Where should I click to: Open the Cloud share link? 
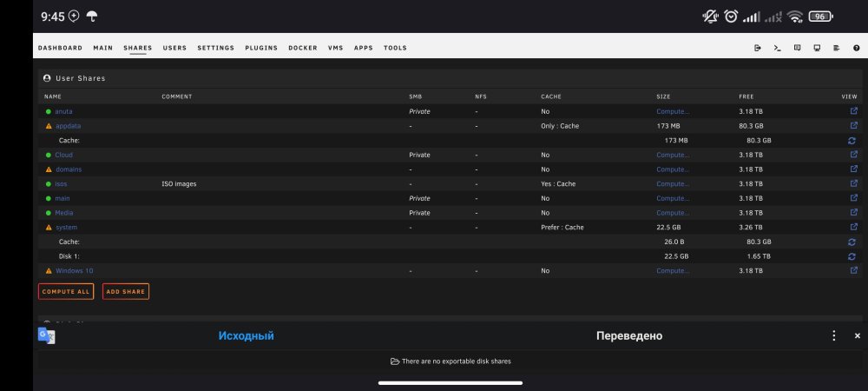63,155
